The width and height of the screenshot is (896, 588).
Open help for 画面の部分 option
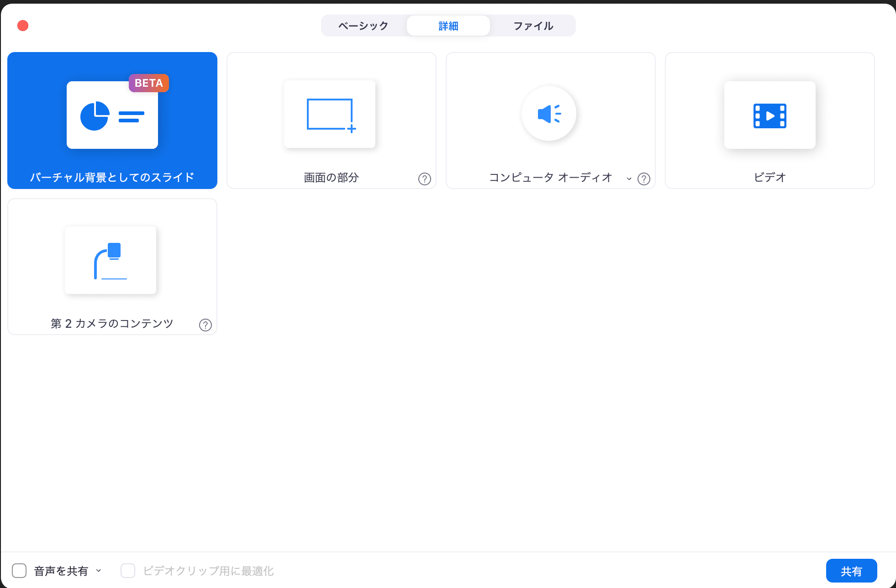click(424, 179)
